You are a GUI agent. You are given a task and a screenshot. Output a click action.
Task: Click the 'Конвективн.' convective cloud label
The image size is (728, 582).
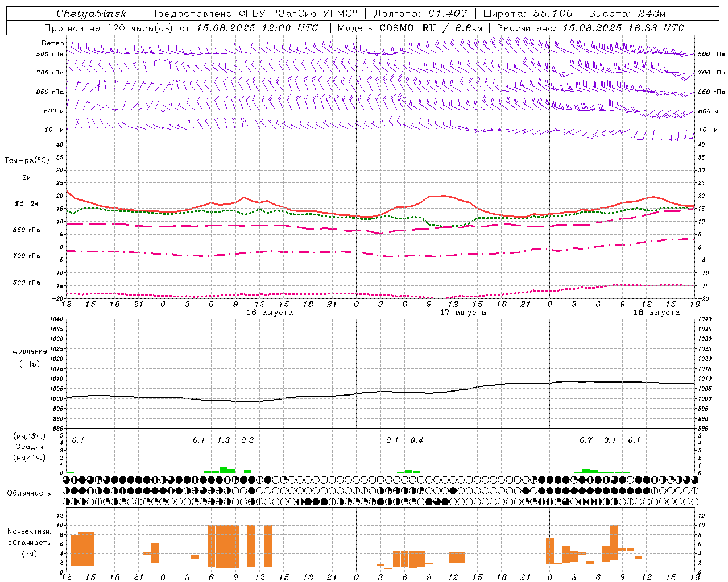[x=29, y=531]
